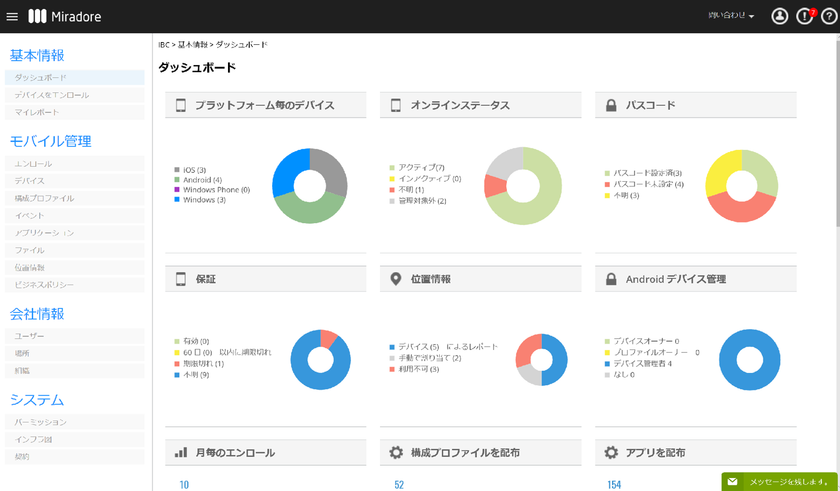Select ダッシュボード in the sidebar
The width and height of the screenshot is (840, 491).
click(x=41, y=78)
